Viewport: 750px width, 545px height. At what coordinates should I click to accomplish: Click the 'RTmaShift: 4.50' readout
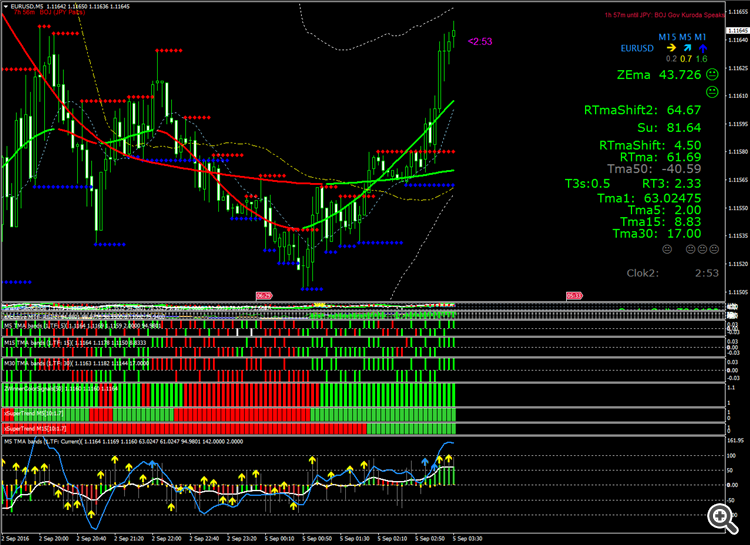click(650, 145)
